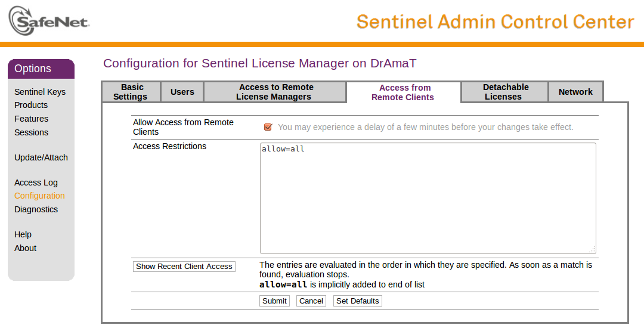Click the 'allow=all is implicitly added' note
Viewport: 644px width, 328px height.
pyautogui.click(x=342, y=284)
